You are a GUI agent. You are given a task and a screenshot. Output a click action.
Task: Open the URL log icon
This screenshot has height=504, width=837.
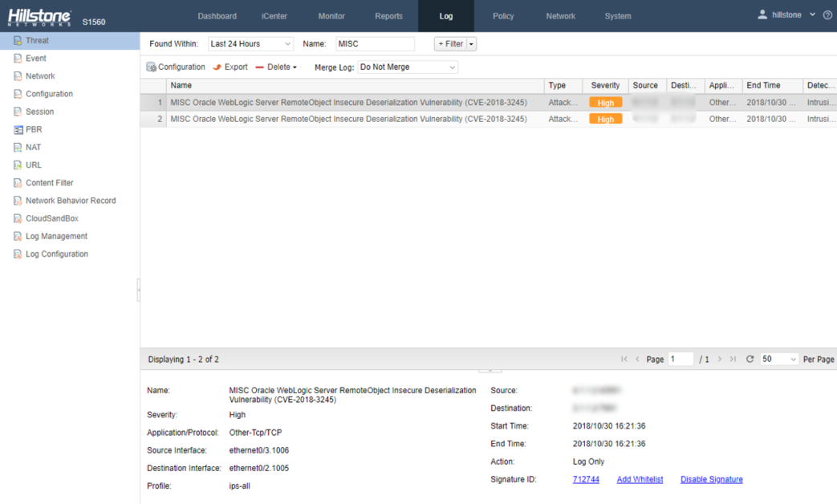pyautogui.click(x=18, y=165)
